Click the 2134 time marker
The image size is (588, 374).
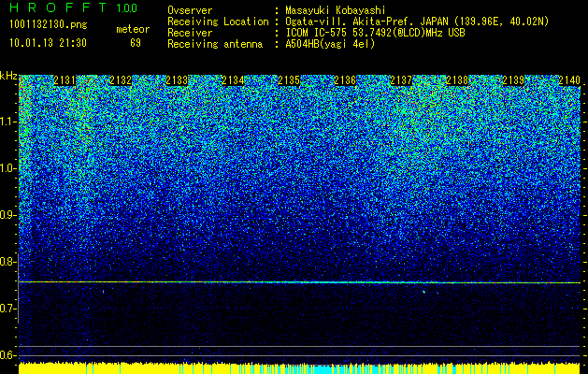(233, 80)
